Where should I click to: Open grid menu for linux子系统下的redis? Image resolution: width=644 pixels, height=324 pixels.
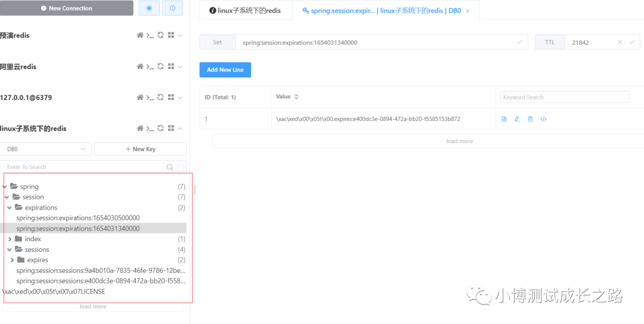pos(171,129)
